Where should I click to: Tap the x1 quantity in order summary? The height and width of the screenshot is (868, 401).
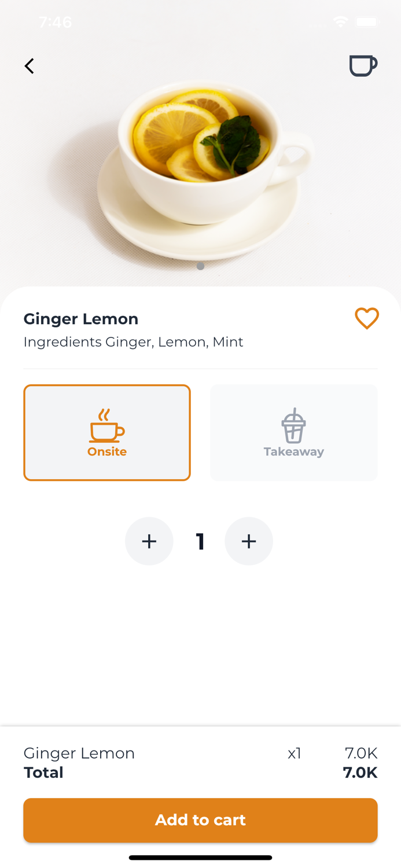coord(295,753)
